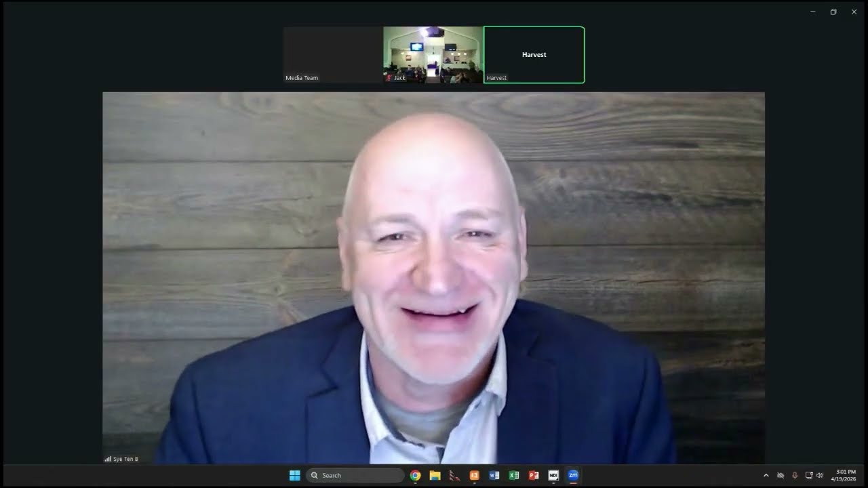Open the clock and date flyout

point(844,475)
